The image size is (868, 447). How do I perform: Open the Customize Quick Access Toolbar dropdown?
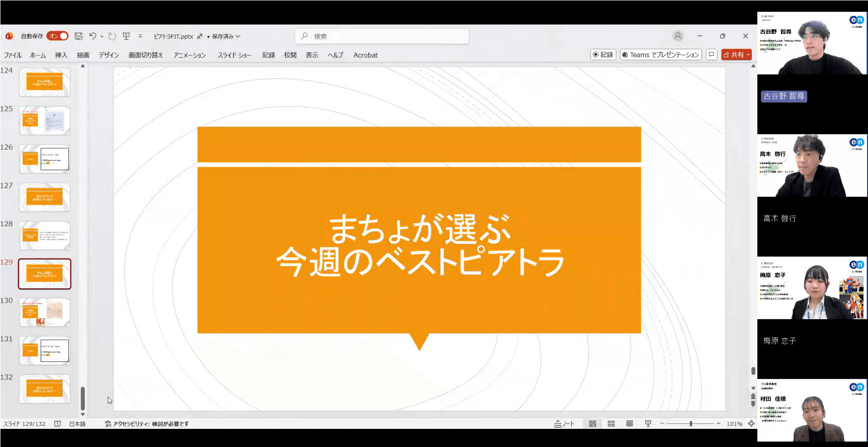[x=140, y=36]
